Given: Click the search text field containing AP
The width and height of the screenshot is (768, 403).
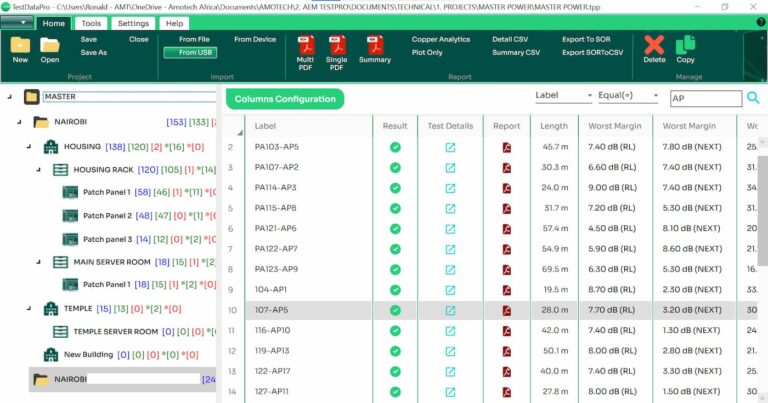Looking at the screenshot, I should pyautogui.click(x=706, y=98).
